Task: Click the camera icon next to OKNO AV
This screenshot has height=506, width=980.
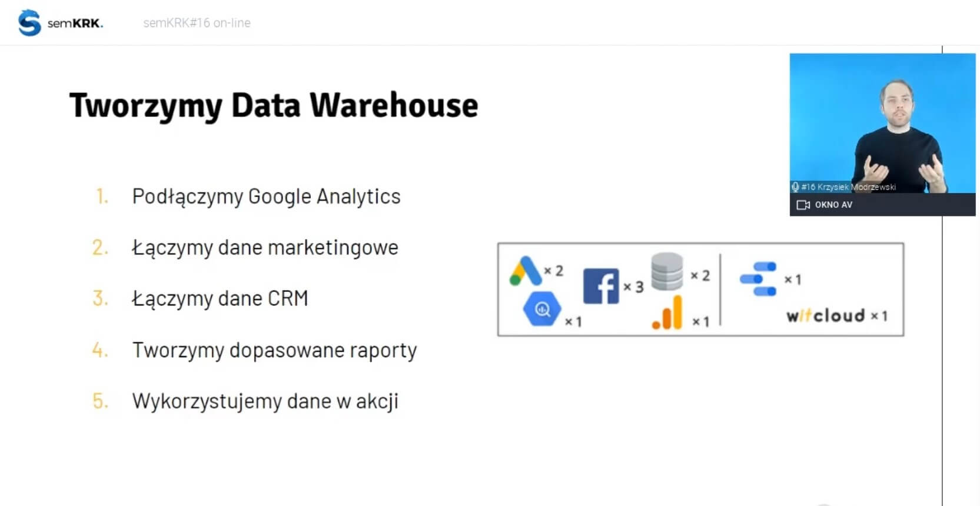Action: click(803, 205)
